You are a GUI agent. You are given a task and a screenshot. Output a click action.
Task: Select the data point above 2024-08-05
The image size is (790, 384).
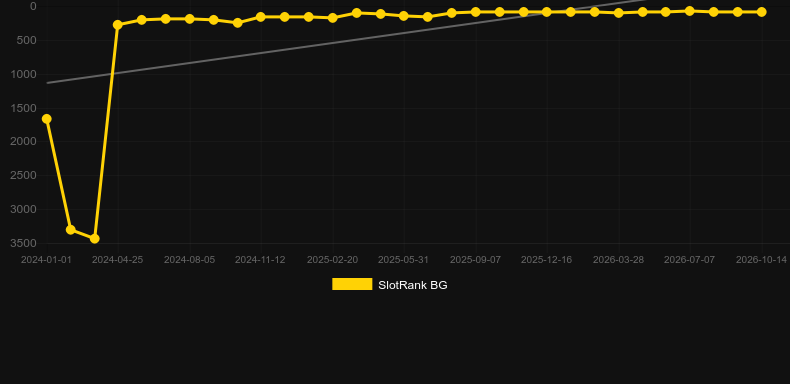click(189, 19)
